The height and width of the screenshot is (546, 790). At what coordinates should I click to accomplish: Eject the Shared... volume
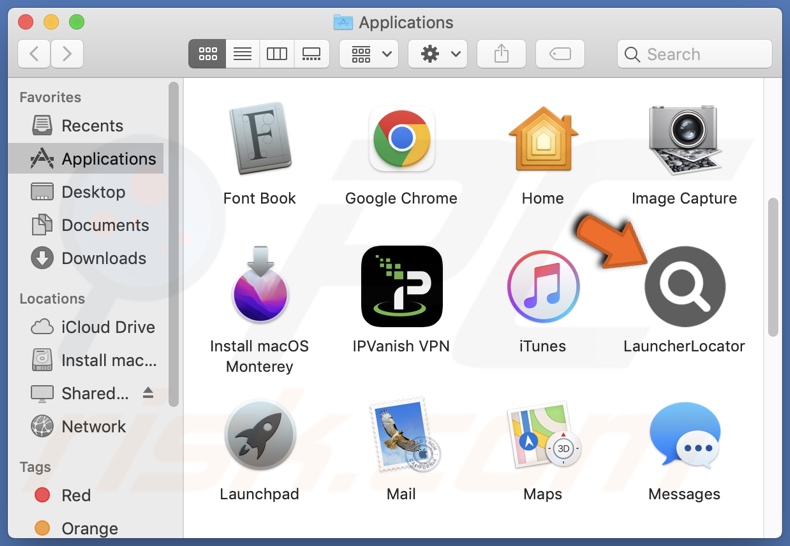148,393
